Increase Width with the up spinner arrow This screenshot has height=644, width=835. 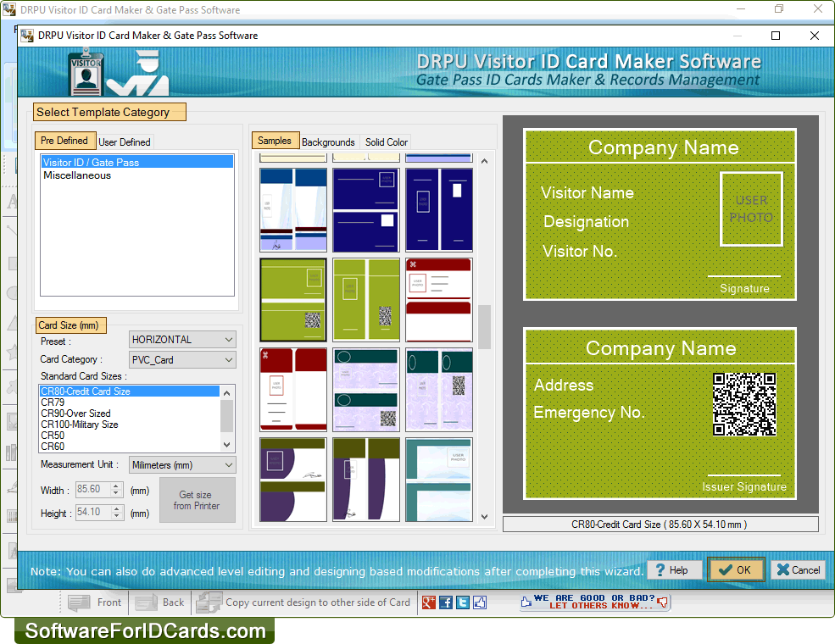116,486
